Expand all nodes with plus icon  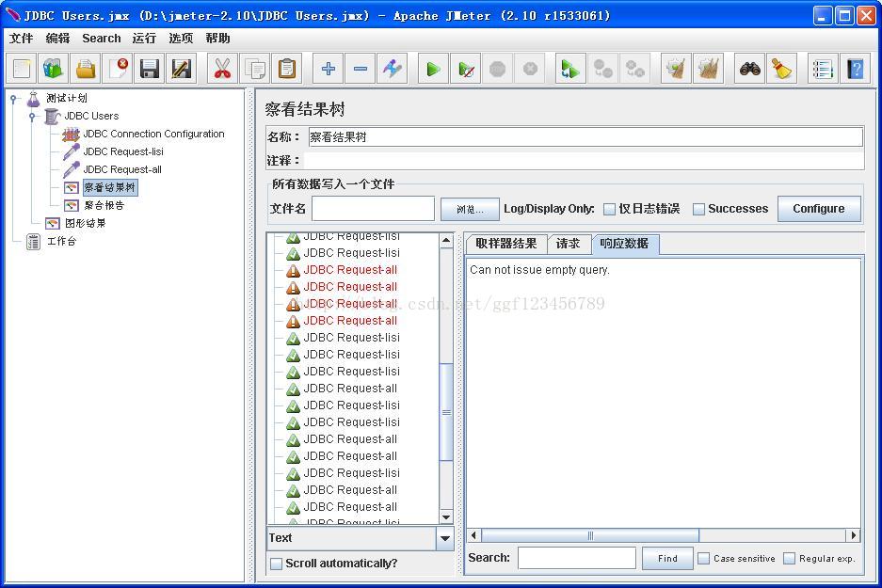click(x=328, y=69)
